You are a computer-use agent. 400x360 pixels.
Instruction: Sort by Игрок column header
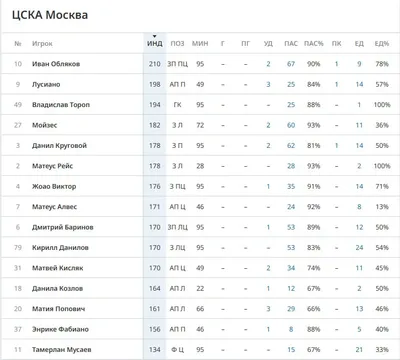coord(42,44)
